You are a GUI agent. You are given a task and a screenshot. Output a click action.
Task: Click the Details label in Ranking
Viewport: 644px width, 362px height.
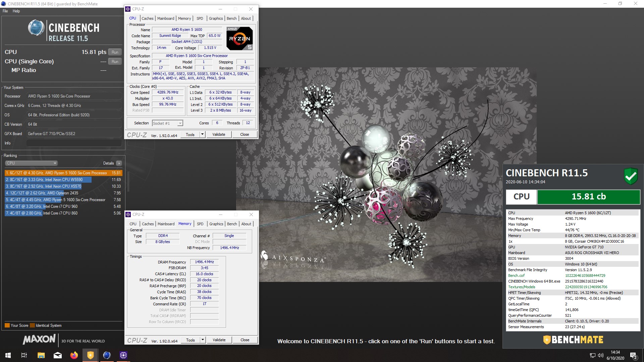108,163
